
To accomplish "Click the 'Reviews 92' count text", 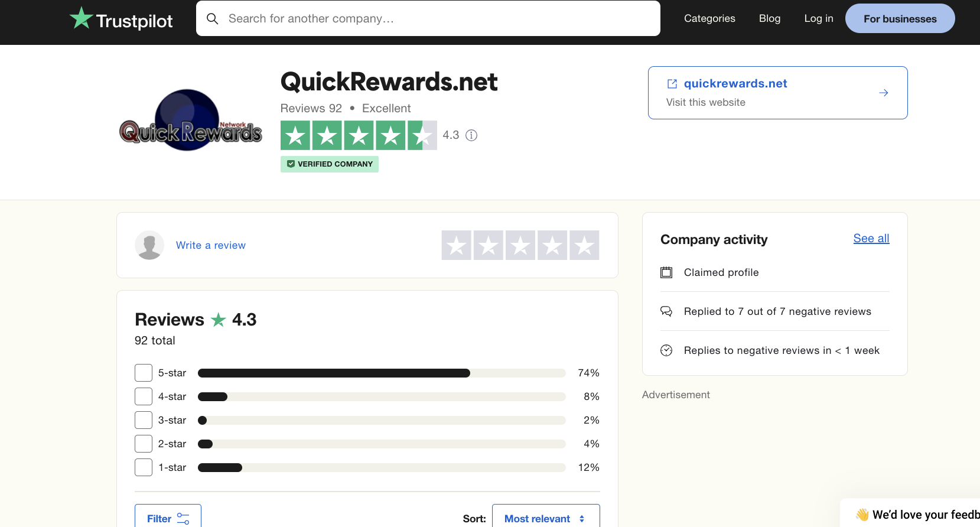I will 311,108.
